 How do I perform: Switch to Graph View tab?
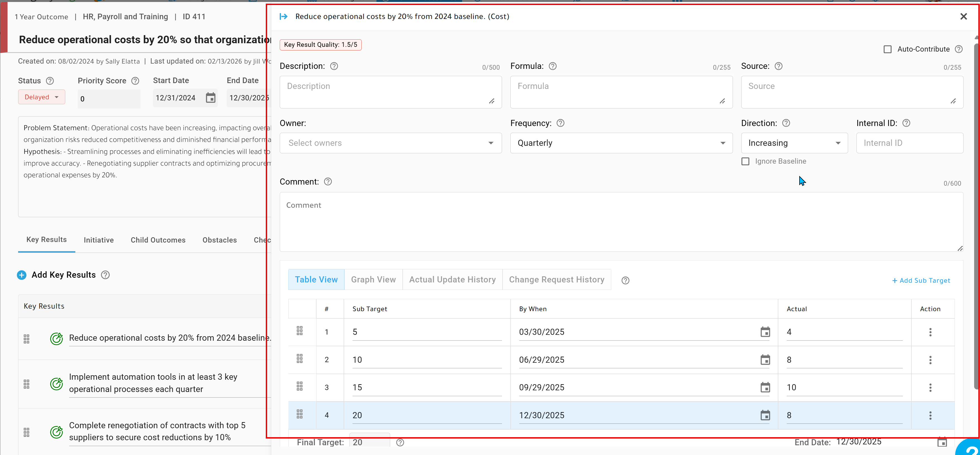coord(373,280)
